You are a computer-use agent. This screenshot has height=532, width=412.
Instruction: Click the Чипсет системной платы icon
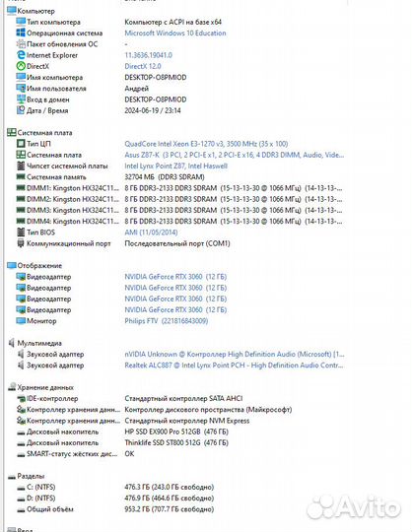21,166
